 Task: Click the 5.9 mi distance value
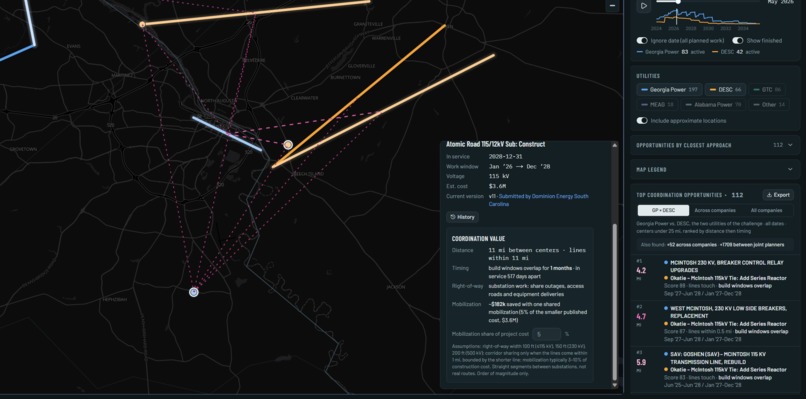[x=641, y=362]
